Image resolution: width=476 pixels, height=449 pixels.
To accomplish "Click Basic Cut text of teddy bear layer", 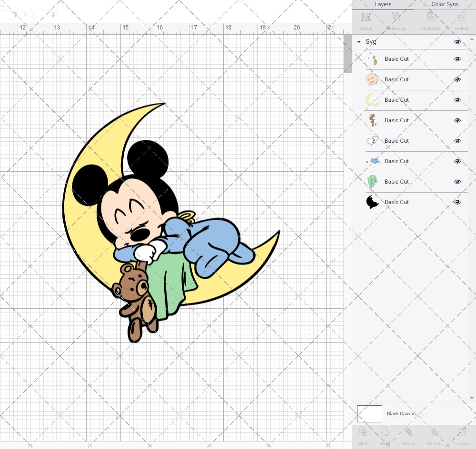I will click(397, 120).
